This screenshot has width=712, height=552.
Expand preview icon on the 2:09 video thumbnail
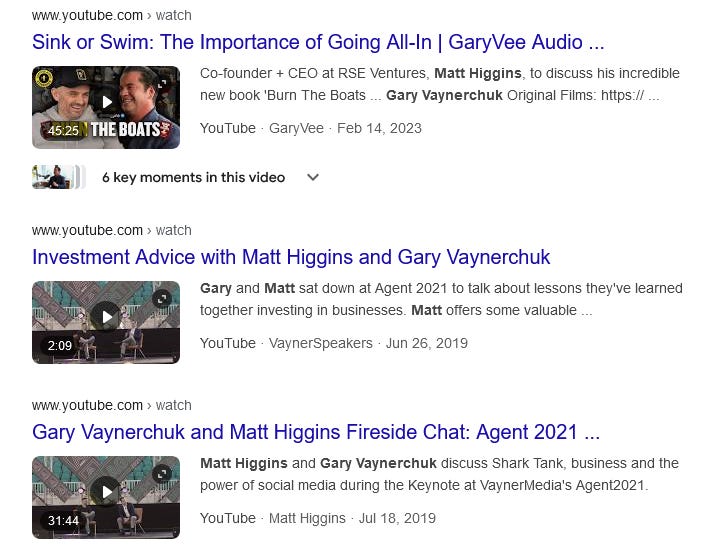[x=162, y=299]
